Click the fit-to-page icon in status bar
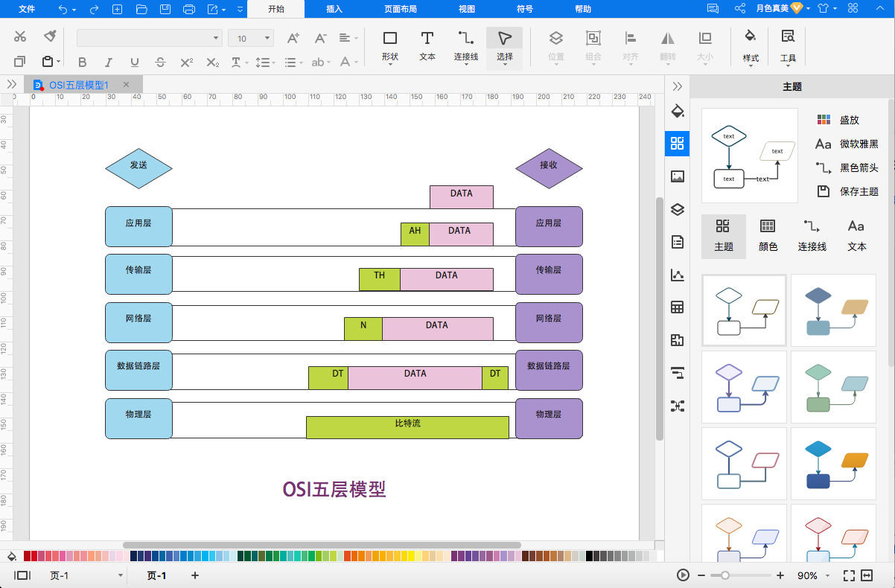 [x=849, y=575]
